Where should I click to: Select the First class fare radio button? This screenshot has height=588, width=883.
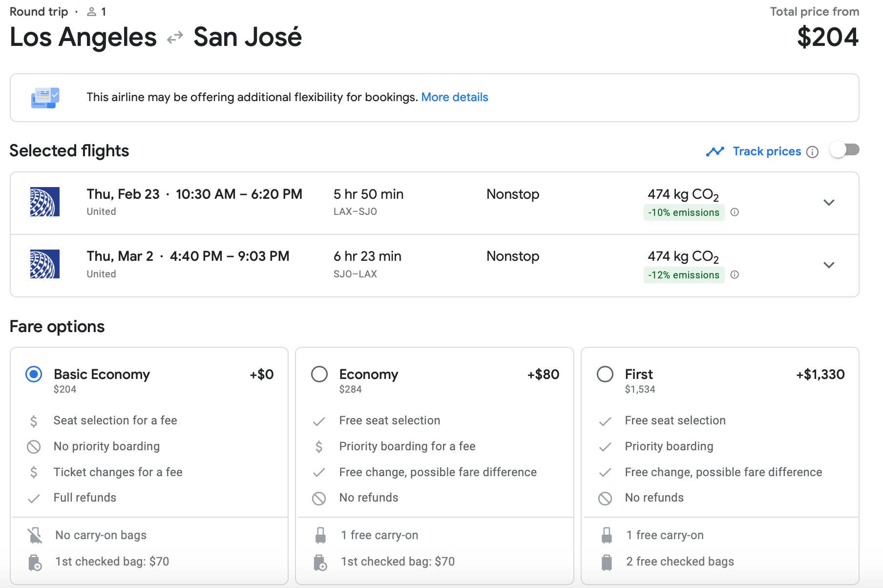[x=605, y=375]
